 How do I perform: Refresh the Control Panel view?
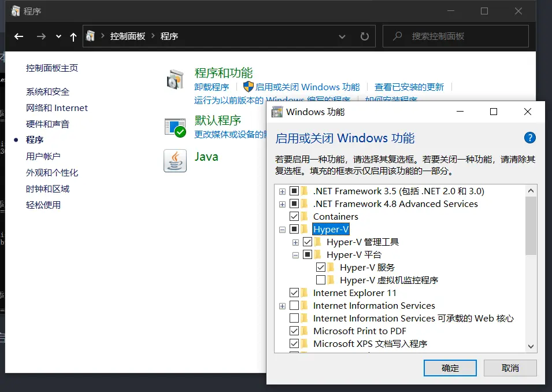(x=364, y=36)
